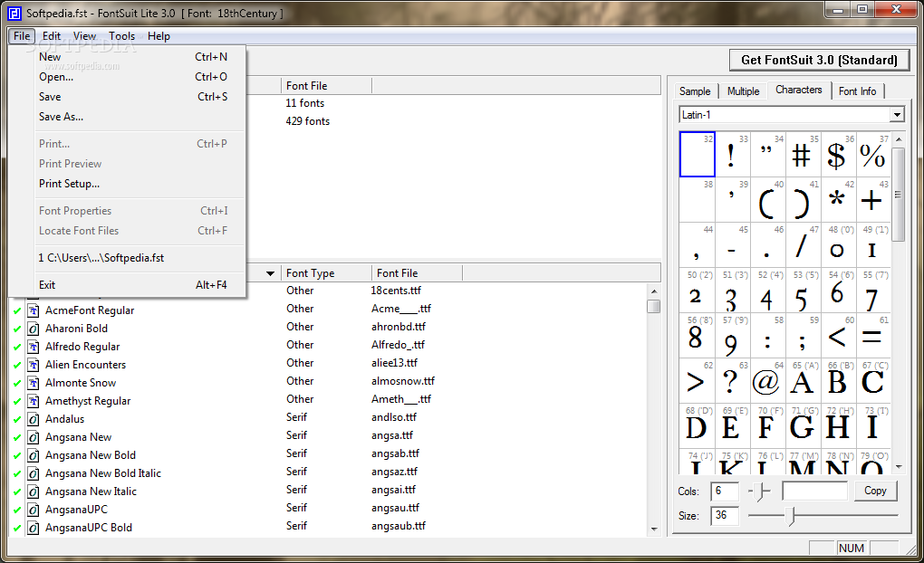This screenshot has width=924, height=563.
Task: Click the Amethyst Regular font type icon
Action: [x=34, y=401]
